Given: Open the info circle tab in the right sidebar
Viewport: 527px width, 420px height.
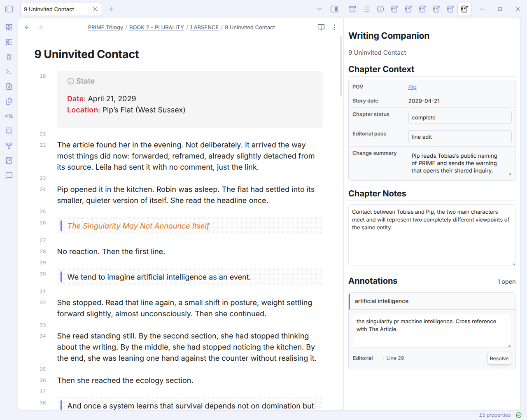Looking at the screenshot, I should pos(380,9).
